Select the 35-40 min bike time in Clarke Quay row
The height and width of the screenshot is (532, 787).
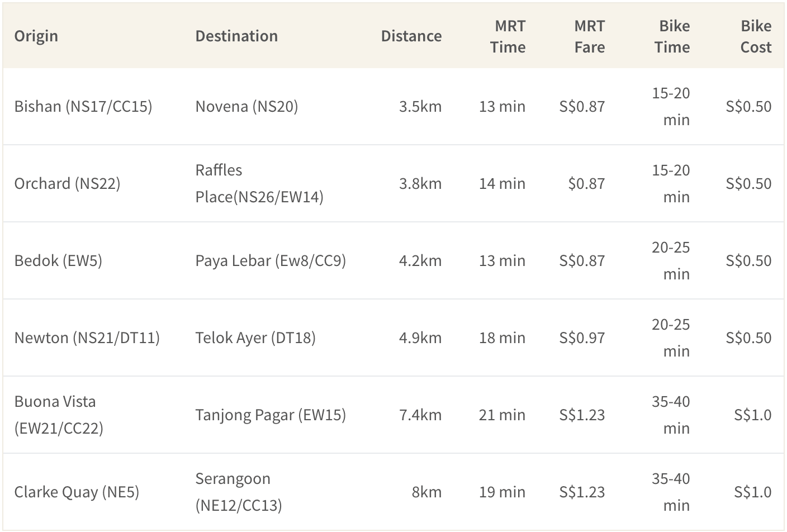coord(671,492)
